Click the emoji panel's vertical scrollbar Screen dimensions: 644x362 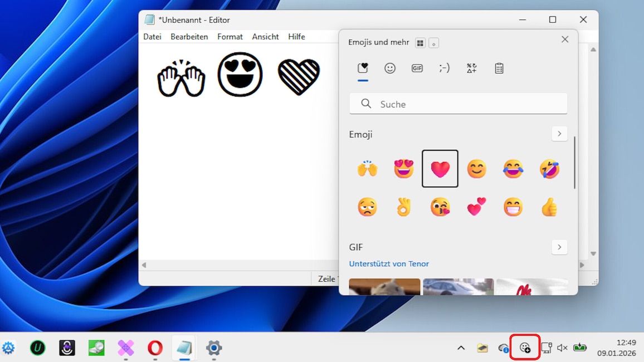pyautogui.click(x=574, y=163)
